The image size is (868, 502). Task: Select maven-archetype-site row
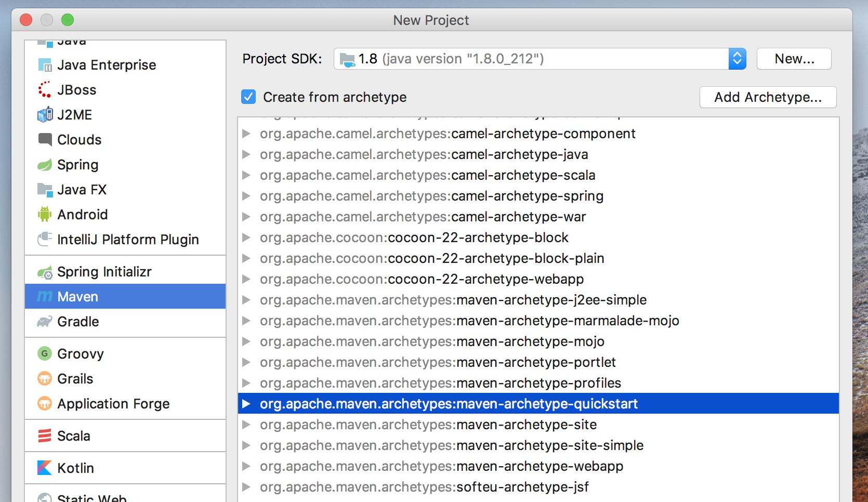[x=538, y=425]
